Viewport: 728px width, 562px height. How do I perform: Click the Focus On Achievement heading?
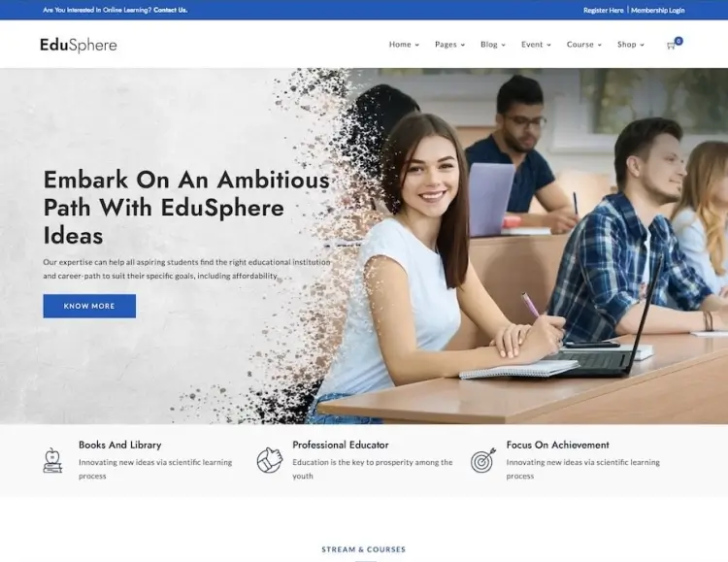pyautogui.click(x=557, y=445)
